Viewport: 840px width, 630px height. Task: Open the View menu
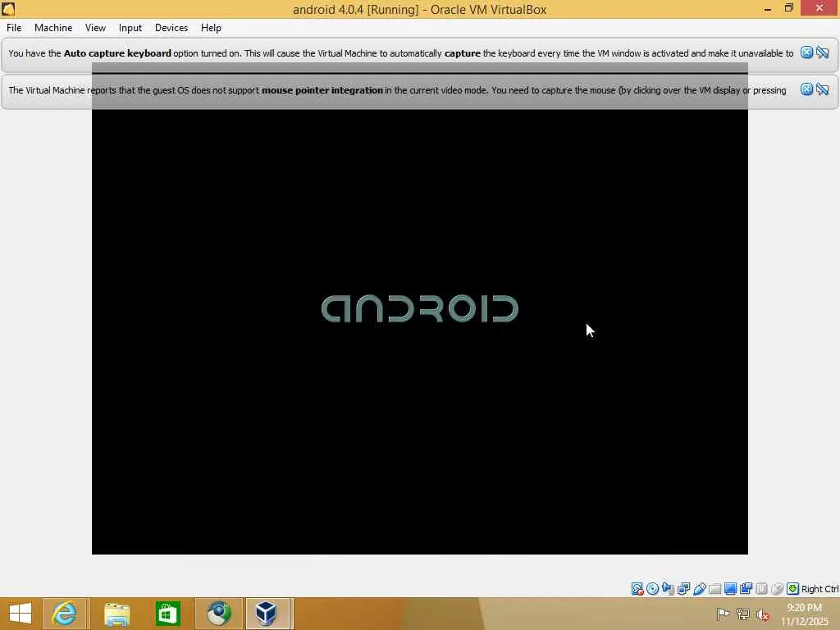95,28
